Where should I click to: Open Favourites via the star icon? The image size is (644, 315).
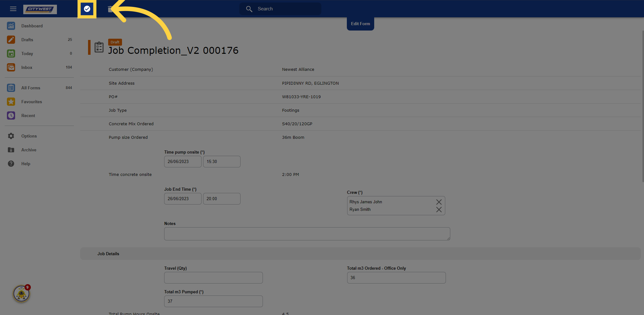[x=31, y=102]
